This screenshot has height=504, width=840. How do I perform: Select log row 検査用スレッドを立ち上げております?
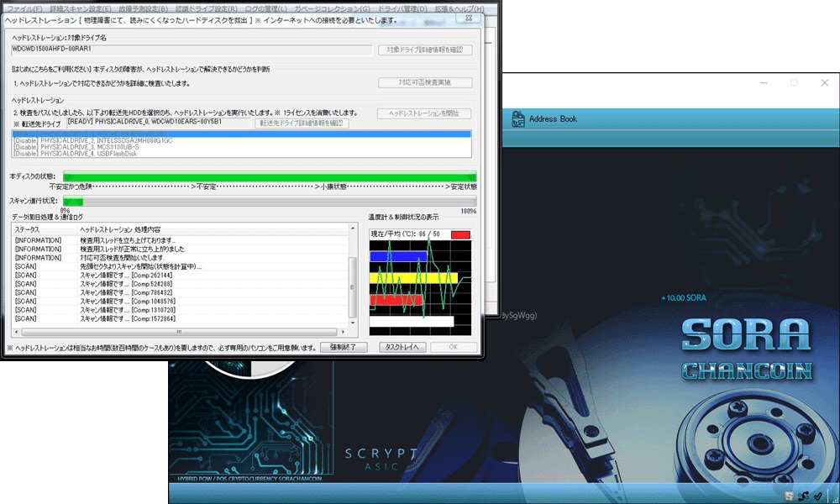pyautogui.click(x=180, y=240)
